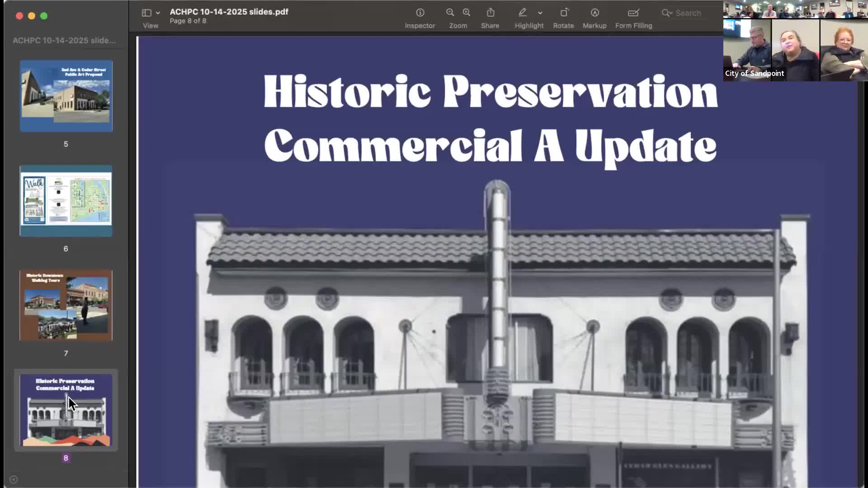Click the ACHPC sidebar document title
The height and width of the screenshot is (488, 868).
pos(64,40)
